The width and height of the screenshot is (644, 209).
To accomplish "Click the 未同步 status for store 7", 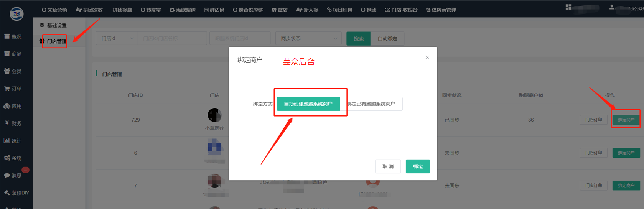I will pyautogui.click(x=452, y=185).
